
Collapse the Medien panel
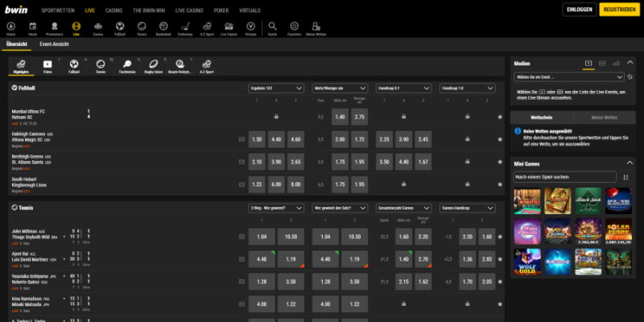[x=630, y=63]
